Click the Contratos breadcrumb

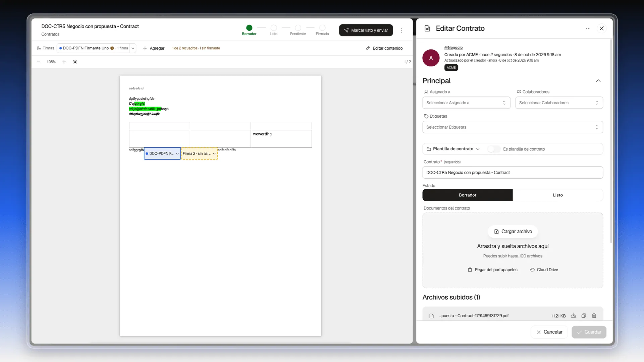tap(50, 35)
